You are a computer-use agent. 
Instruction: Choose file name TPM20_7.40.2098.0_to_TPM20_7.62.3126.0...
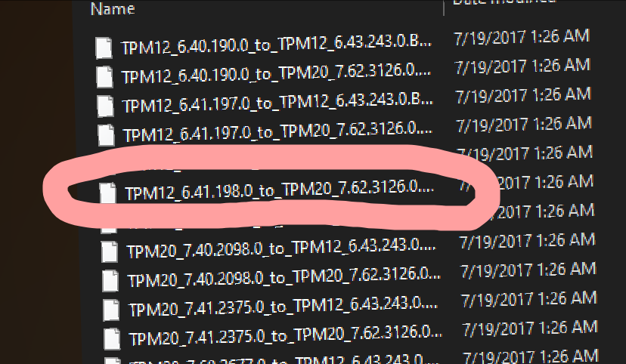(x=284, y=278)
